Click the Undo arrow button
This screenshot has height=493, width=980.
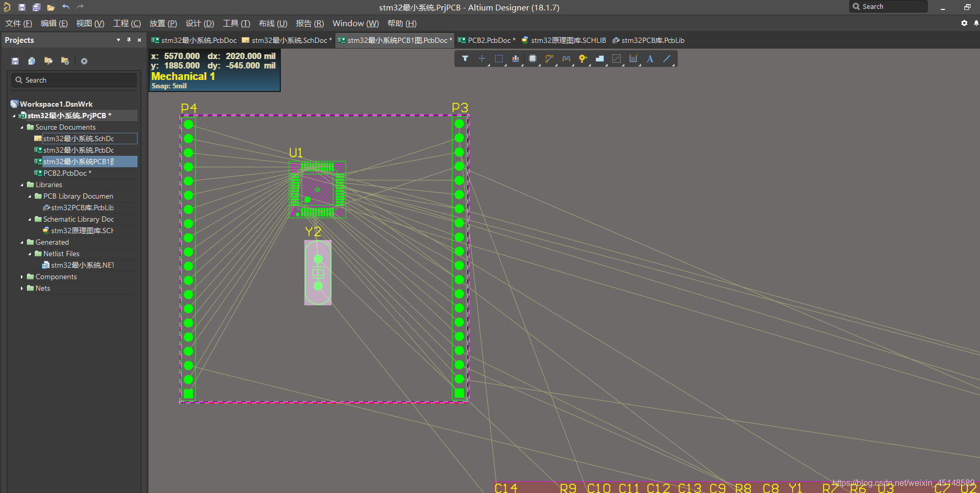[66, 7]
